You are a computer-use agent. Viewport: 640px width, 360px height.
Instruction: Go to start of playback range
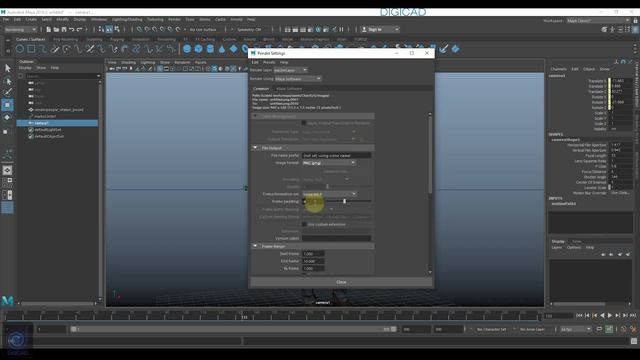579,316
